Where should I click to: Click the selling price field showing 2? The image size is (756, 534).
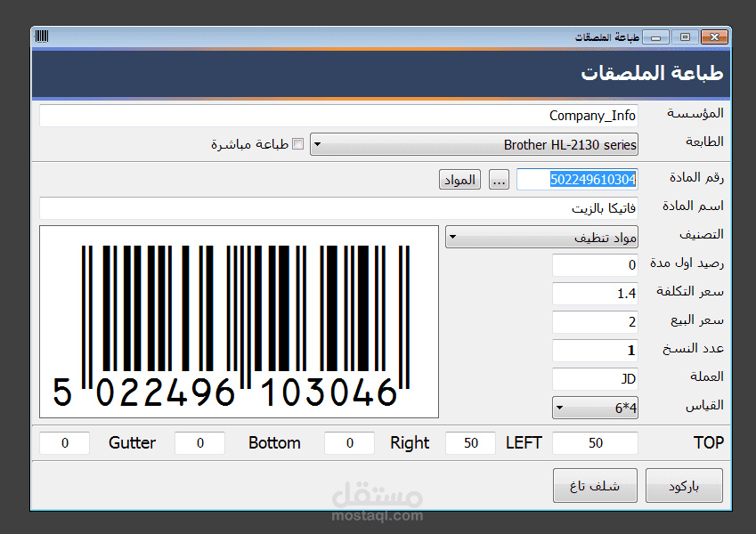click(595, 322)
